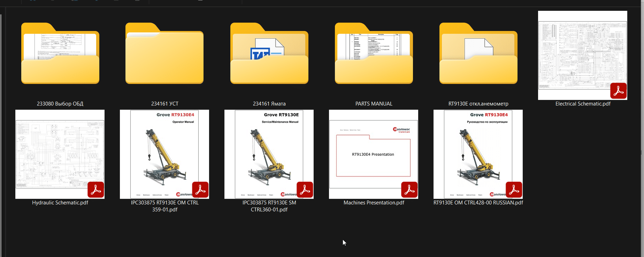Select the 234161 УСТ folder icon
Screen dimensions: 644x257
coord(164,53)
